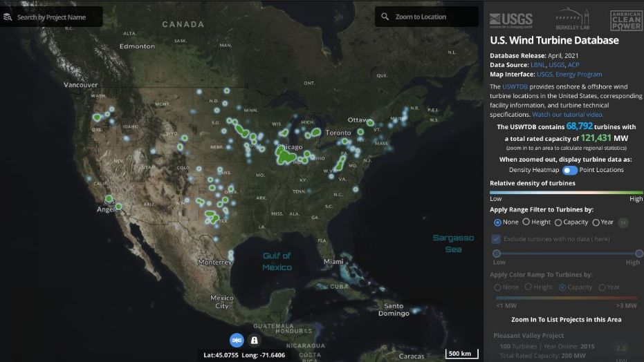Open the Pleasant Valley Project entry

[x=528, y=336]
